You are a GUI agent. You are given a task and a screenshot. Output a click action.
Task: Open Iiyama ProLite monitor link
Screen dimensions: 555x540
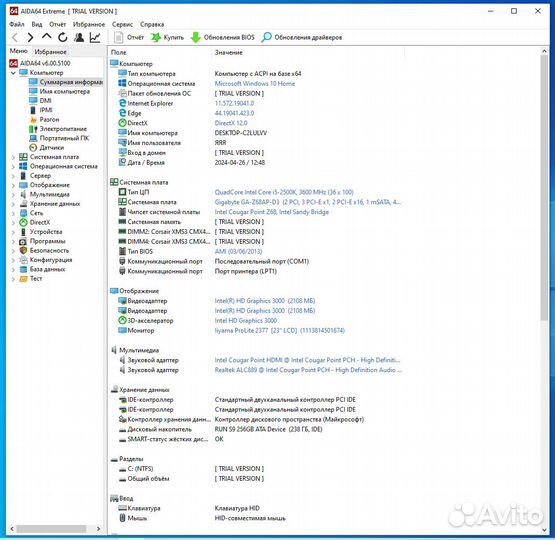280,331
